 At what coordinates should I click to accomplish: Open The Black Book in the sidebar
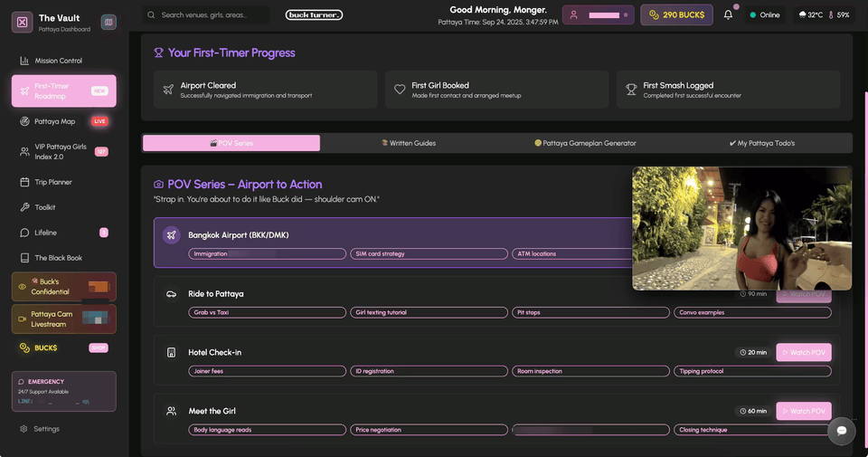[x=58, y=258]
